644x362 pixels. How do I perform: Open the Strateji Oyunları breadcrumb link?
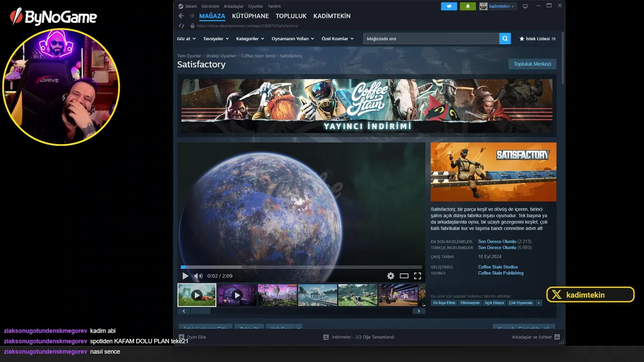pyautogui.click(x=221, y=56)
